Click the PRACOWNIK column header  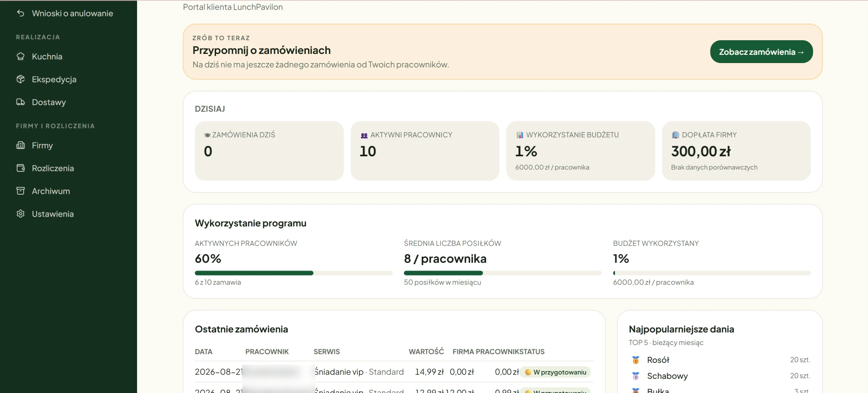tap(267, 351)
